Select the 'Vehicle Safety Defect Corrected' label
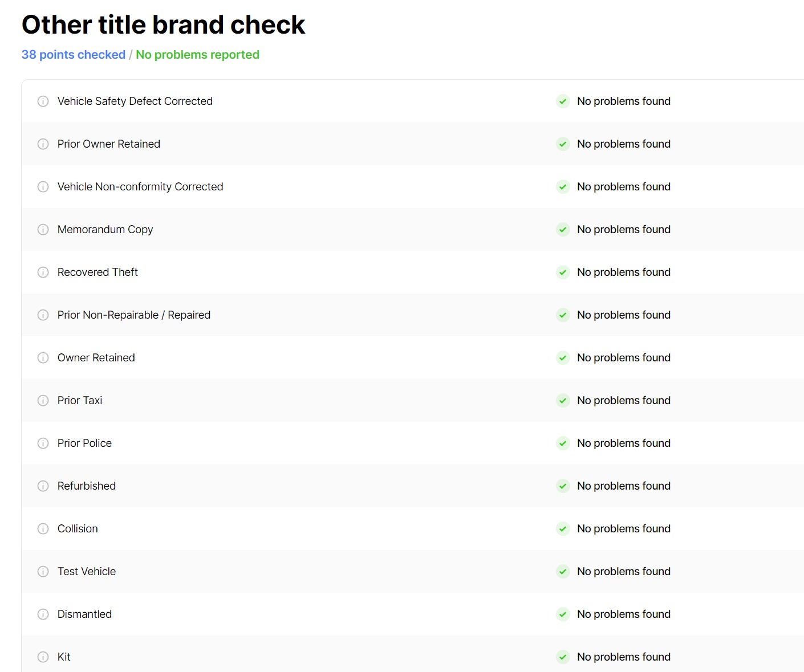The image size is (804, 672). coord(135,101)
